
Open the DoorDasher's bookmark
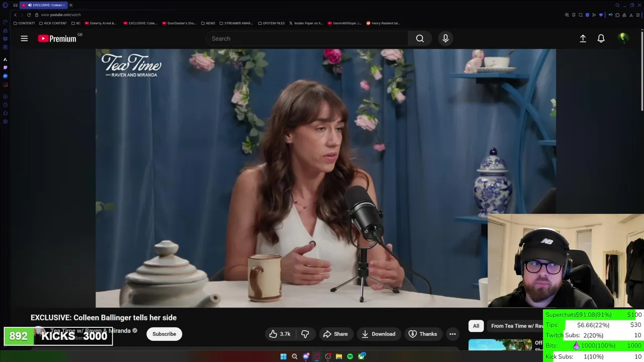pos(179,23)
